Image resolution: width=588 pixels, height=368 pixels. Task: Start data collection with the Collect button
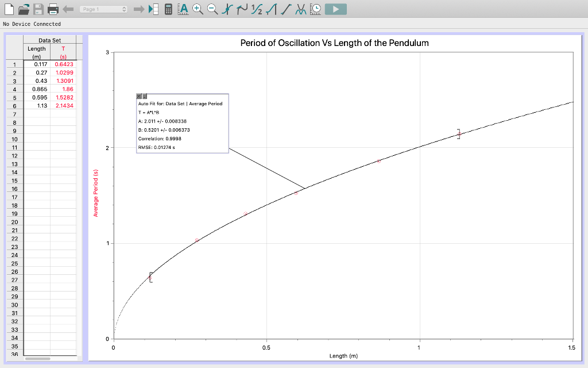tap(336, 9)
